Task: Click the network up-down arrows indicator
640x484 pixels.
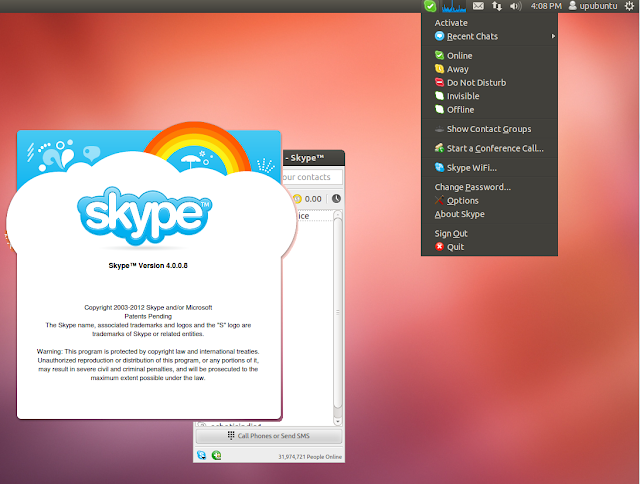Action: point(497,6)
